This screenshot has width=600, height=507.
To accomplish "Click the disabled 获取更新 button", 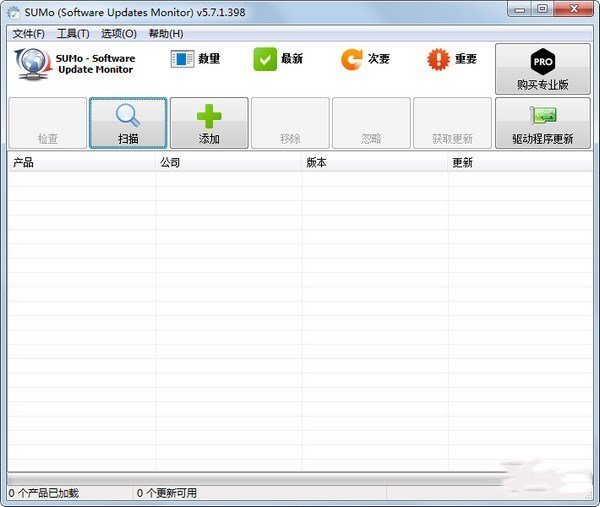I will coord(453,123).
